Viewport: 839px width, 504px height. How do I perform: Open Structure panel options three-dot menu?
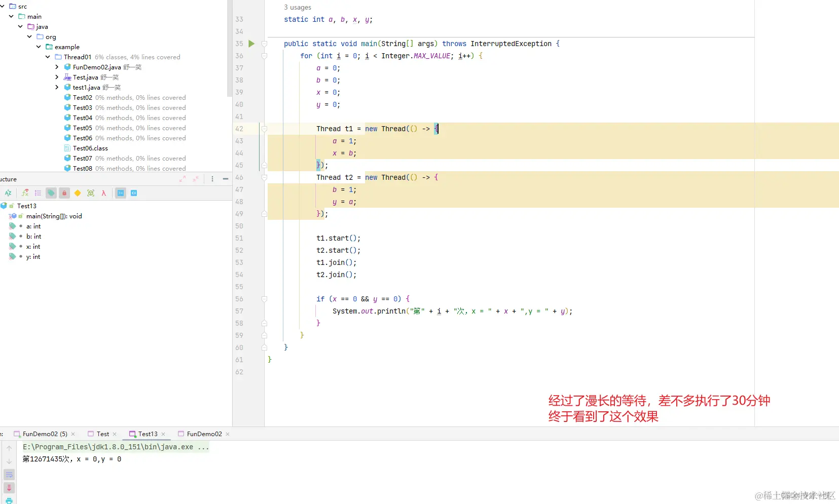tap(212, 179)
